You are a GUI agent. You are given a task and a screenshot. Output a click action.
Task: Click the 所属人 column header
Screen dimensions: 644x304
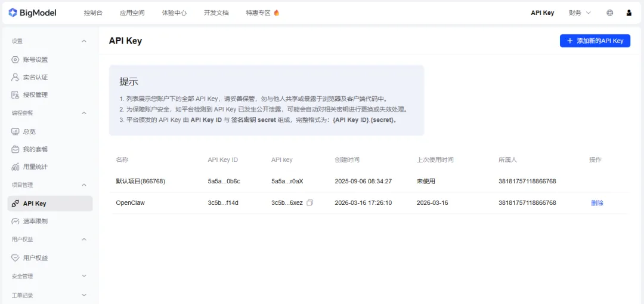coord(507,159)
